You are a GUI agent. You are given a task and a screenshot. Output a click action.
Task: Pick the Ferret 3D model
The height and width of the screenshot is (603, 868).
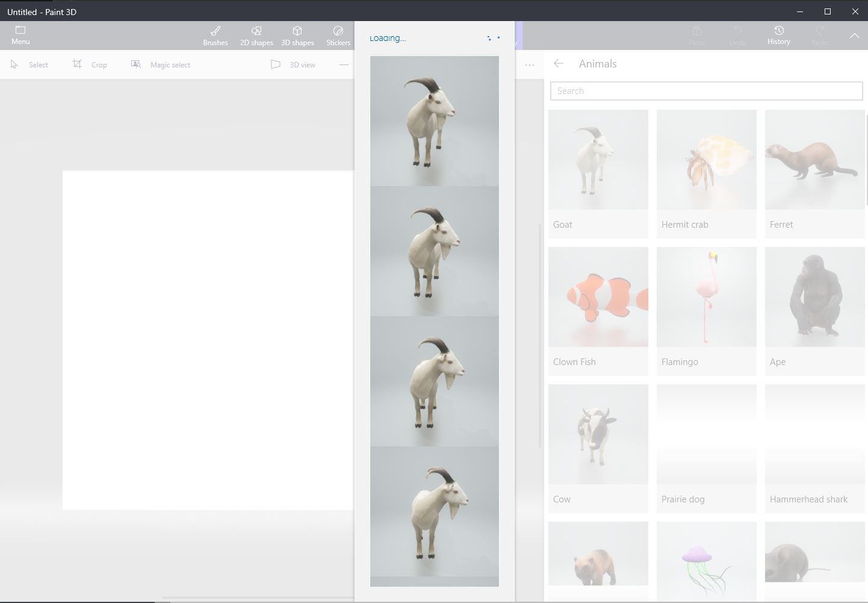coord(815,173)
